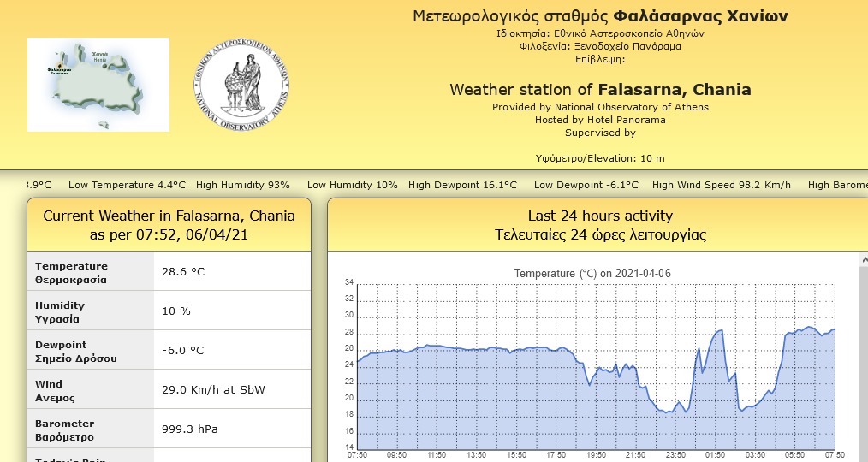Click the humidity value 10 %
Image resolution: width=868 pixels, height=462 pixels.
[x=176, y=311]
